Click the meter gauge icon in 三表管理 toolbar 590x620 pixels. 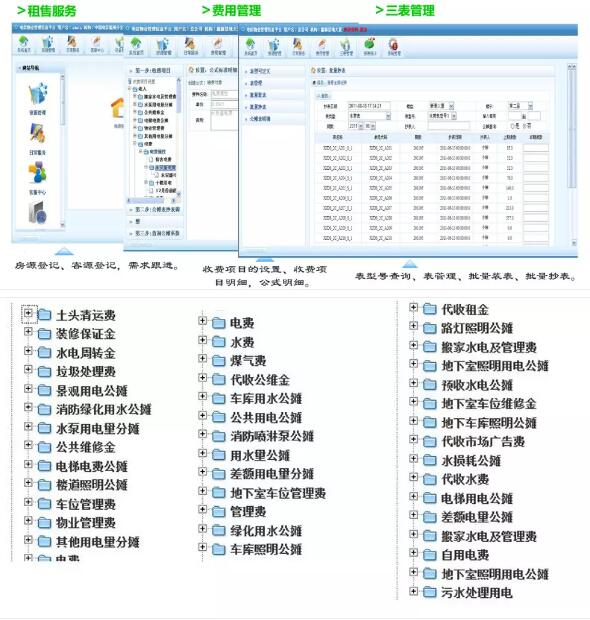[x=346, y=45]
